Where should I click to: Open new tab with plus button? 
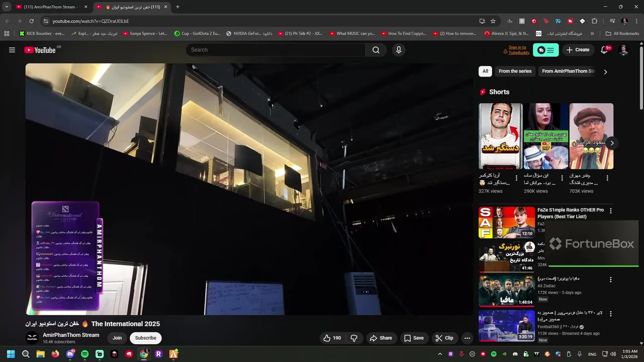coord(177,7)
